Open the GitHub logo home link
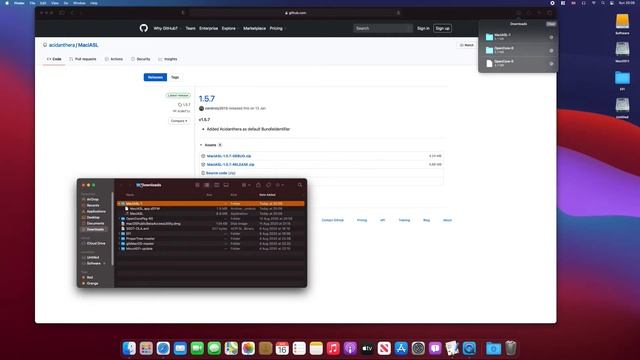The height and width of the screenshot is (360, 640). (x=144, y=28)
